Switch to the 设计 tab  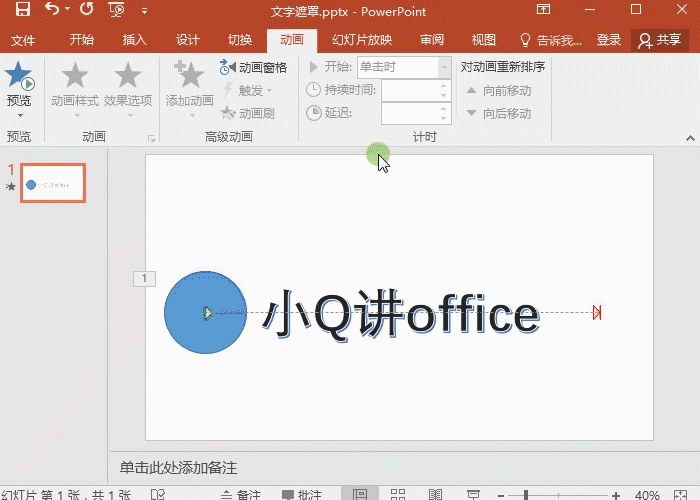[187, 40]
